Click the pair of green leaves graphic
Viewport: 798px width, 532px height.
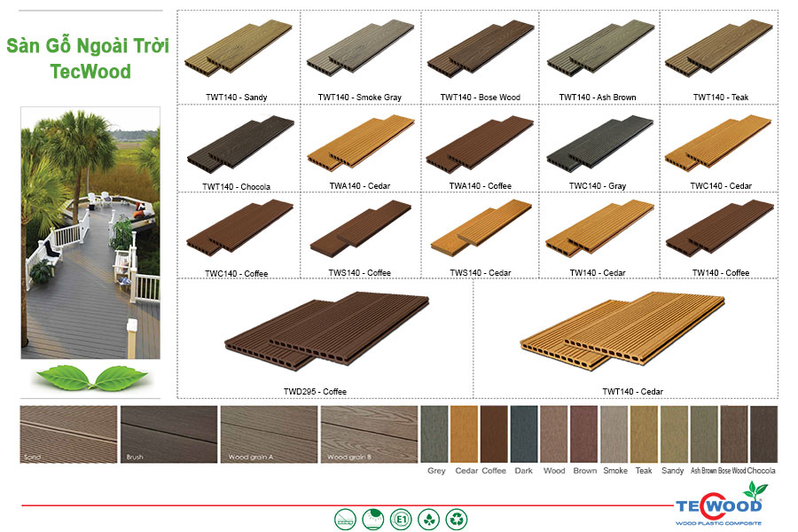(91, 378)
